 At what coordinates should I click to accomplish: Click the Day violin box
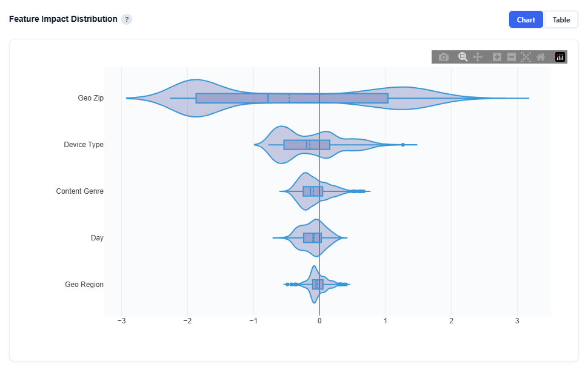point(312,238)
